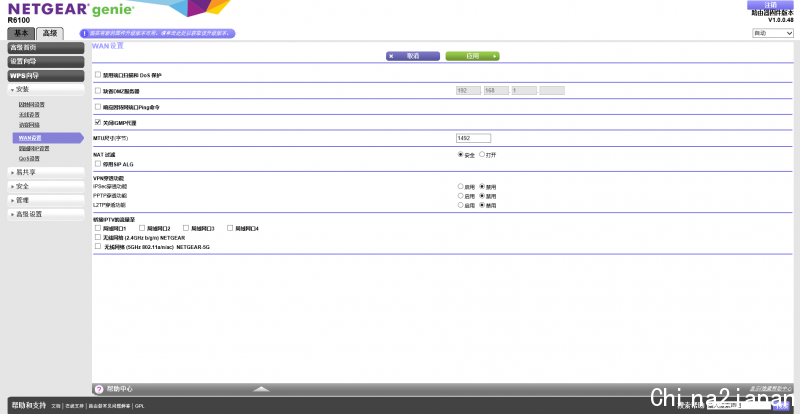The height and width of the screenshot is (414, 800).
Task: Open the language dropdown showing Auto
Action: point(773,33)
